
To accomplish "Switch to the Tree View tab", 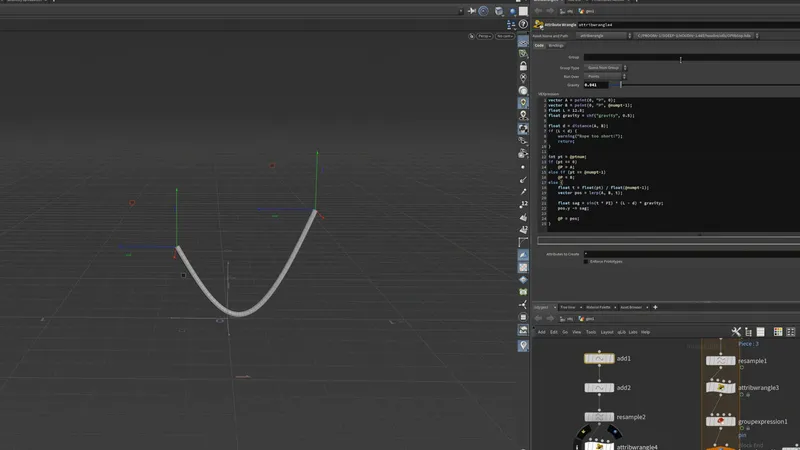I will pos(568,307).
